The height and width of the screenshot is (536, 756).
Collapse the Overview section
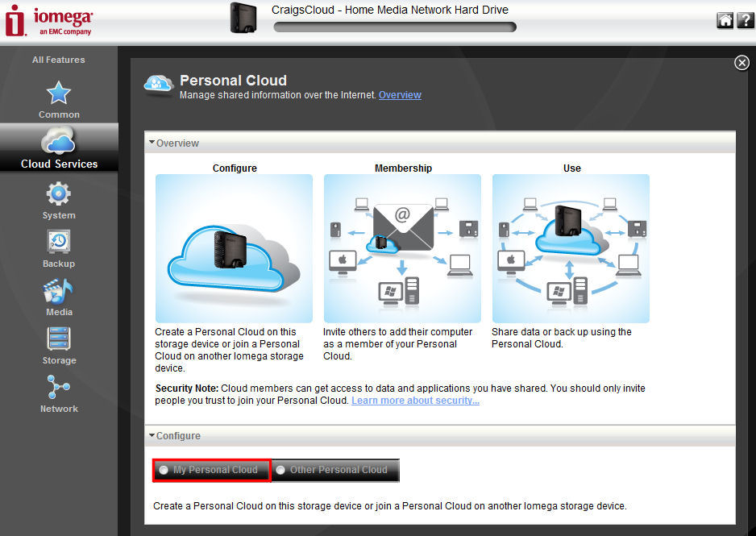152,143
